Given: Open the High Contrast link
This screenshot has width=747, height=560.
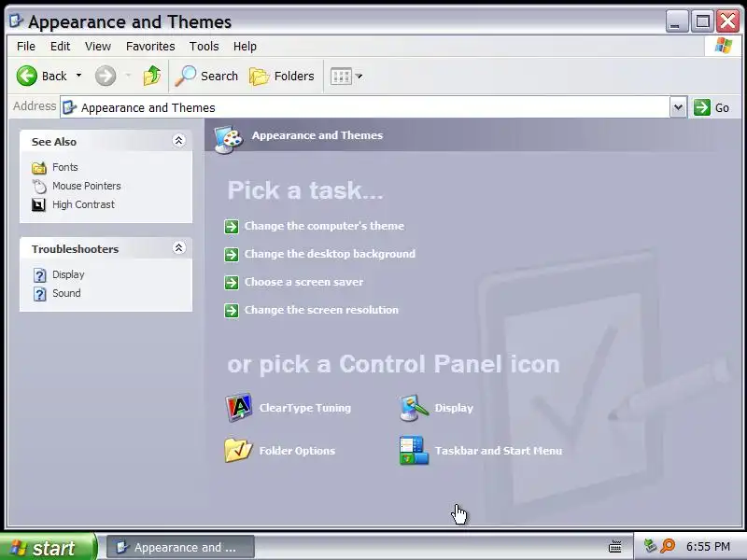Looking at the screenshot, I should click(83, 204).
